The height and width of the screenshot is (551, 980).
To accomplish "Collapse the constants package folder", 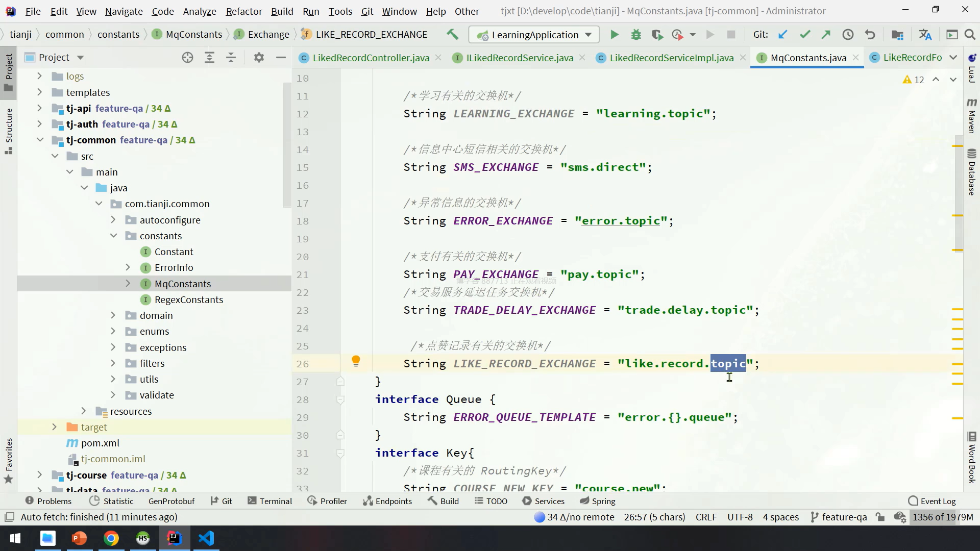I will pyautogui.click(x=113, y=236).
